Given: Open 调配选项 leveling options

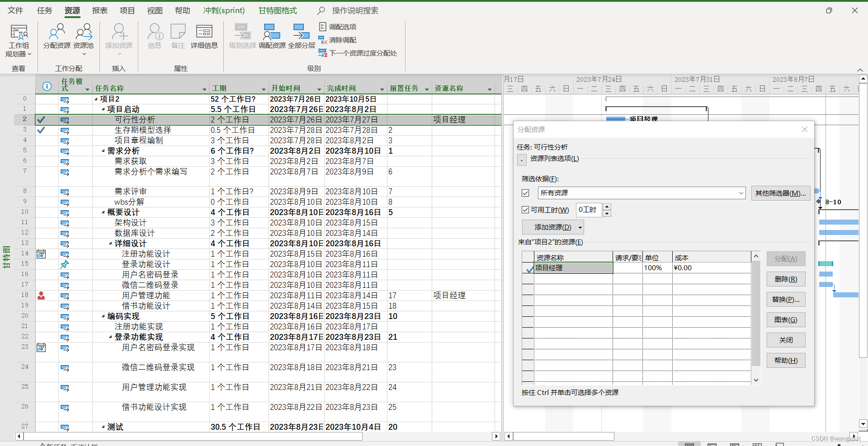Looking at the screenshot, I should pyautogui.click(x=338, y=27).
